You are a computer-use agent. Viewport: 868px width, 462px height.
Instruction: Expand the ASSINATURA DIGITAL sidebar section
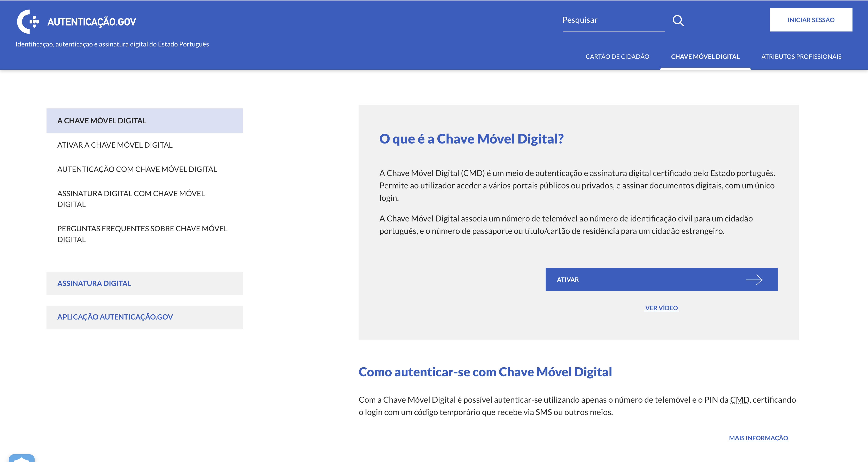pos(94,283)
